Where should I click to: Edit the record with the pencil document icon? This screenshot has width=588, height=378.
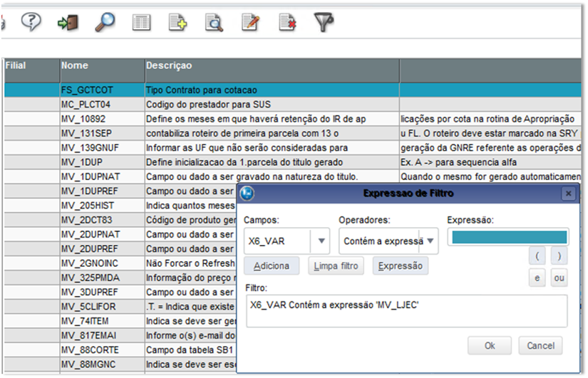pyautogui.click(x=251, y=23)
